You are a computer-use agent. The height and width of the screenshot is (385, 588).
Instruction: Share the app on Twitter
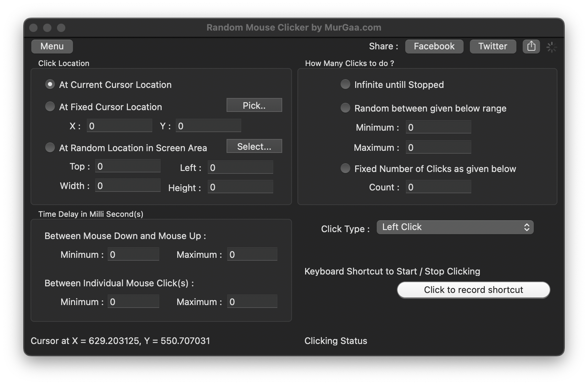[x=493, y=46]
